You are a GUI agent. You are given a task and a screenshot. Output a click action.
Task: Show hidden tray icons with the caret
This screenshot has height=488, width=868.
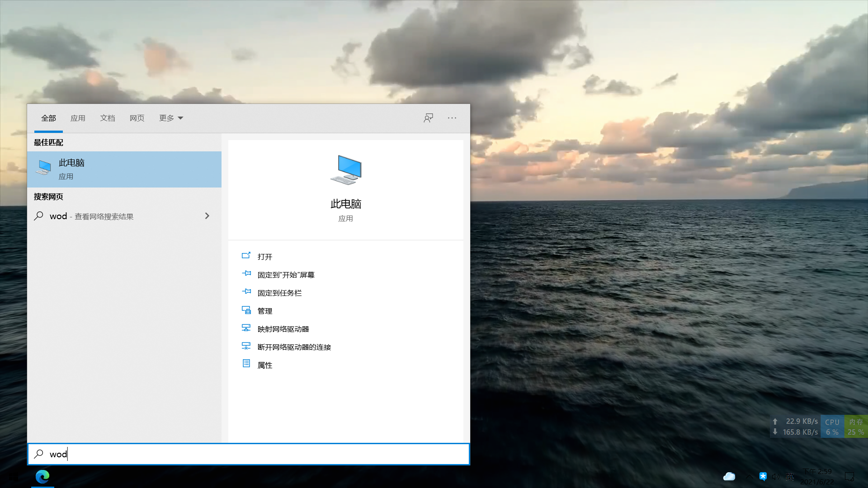(x=749, y=476)
